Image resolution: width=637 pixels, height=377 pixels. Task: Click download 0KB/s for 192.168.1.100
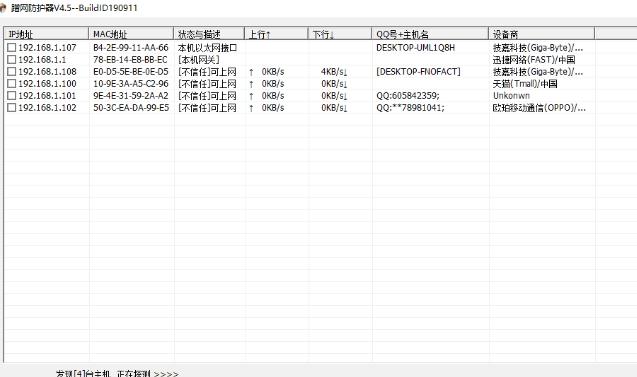coord(334,84)
